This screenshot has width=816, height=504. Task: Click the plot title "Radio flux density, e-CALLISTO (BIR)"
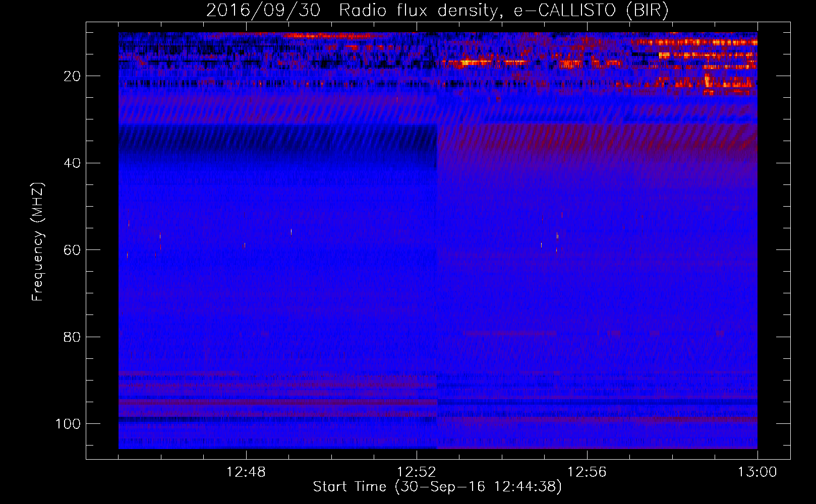[x=504, y=10]
